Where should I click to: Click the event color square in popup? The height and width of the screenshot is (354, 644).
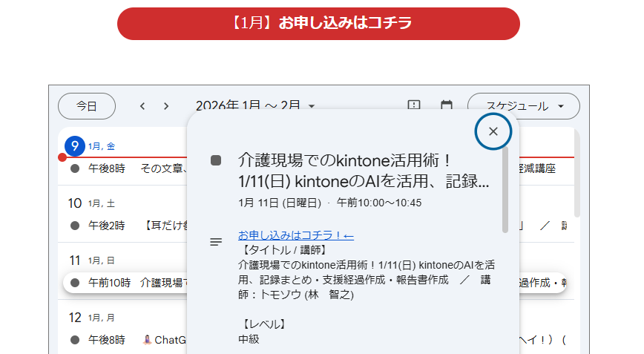pos(216,160)
